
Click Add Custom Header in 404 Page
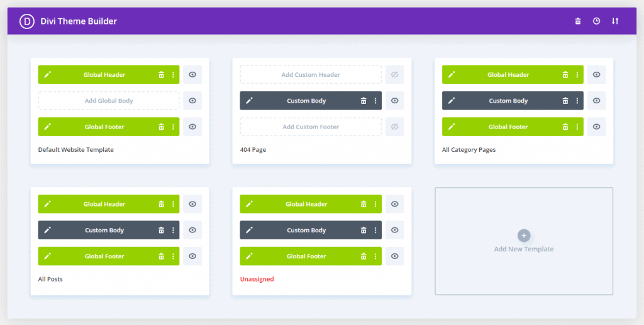pos(311,75)
